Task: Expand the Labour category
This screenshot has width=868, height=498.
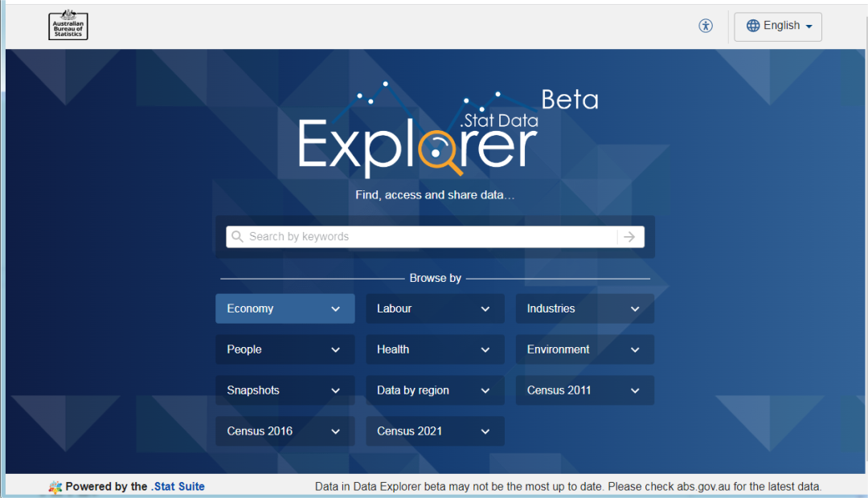Action: (435, 308)
